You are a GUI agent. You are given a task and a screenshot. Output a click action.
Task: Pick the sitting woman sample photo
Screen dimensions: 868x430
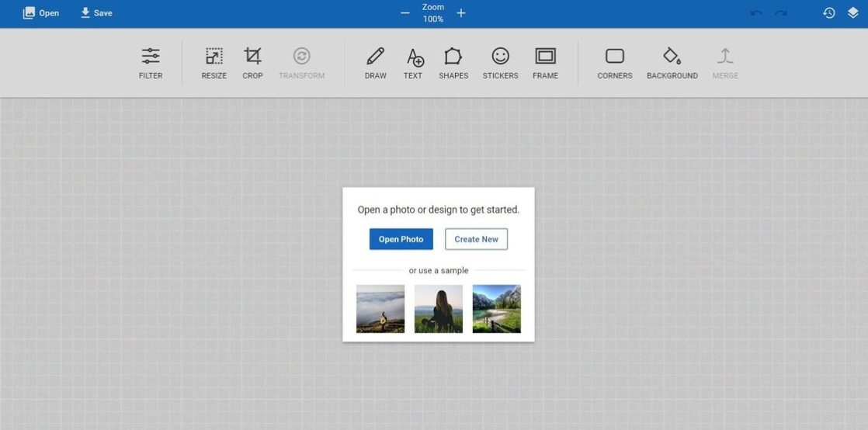pyautogui.click(x=439, y=309)
